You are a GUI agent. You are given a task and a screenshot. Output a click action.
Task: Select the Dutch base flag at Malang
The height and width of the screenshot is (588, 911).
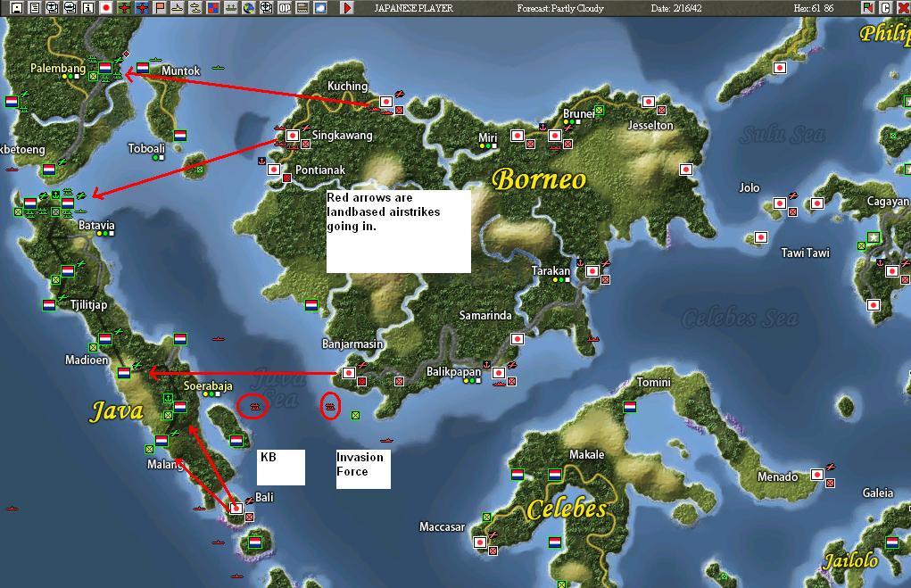[161, 441]
